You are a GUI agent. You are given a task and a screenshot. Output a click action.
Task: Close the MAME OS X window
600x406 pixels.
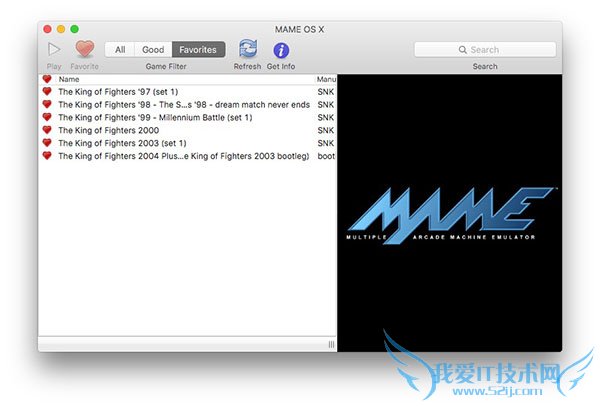pos(47,29)
